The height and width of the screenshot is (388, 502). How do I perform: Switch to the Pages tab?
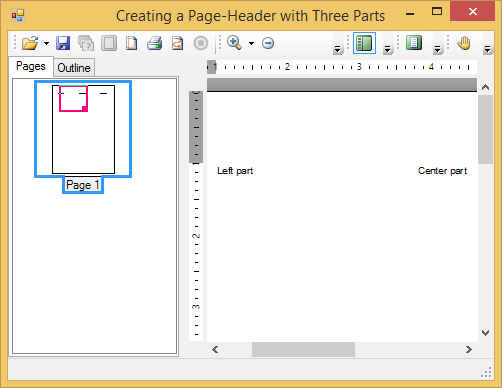[x=31, y=66]
